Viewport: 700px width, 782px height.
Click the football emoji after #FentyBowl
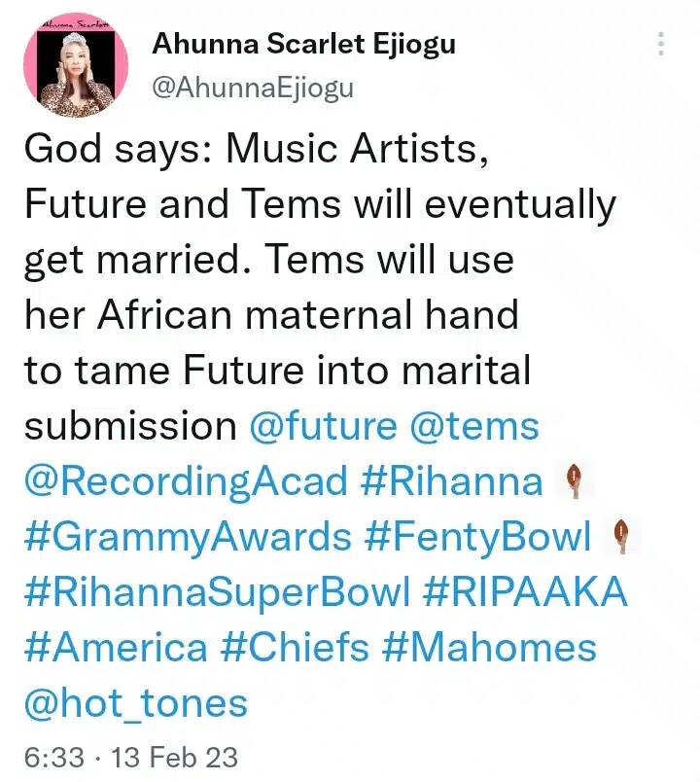[623, 537]
